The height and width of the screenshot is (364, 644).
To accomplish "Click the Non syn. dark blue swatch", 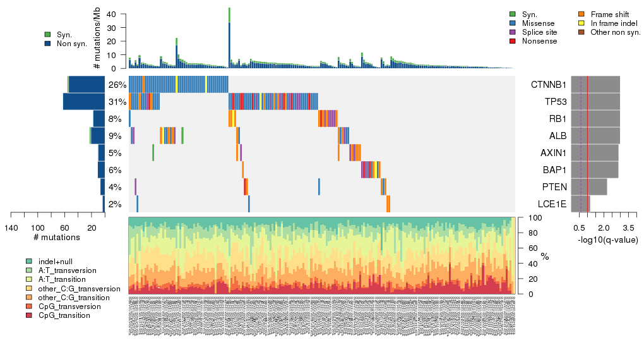I will click(x=48, y=44).
